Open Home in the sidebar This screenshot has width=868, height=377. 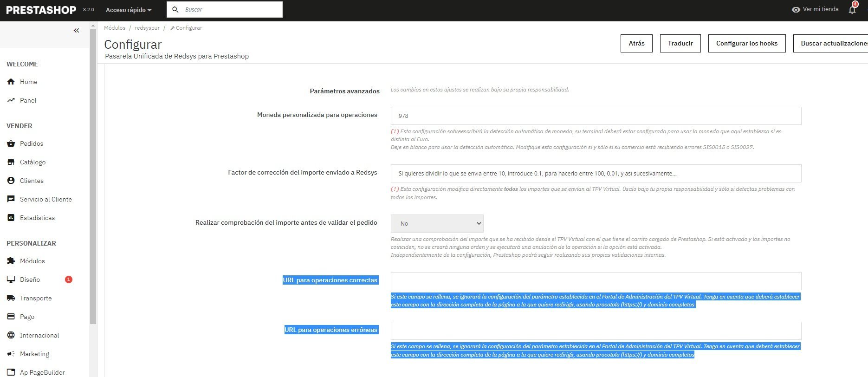coord(28,82)
